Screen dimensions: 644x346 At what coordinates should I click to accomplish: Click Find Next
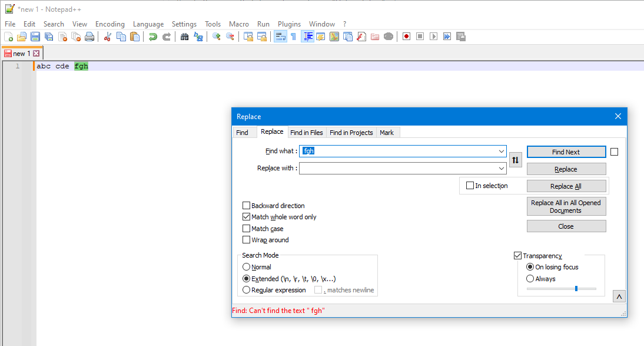(566, 151)
